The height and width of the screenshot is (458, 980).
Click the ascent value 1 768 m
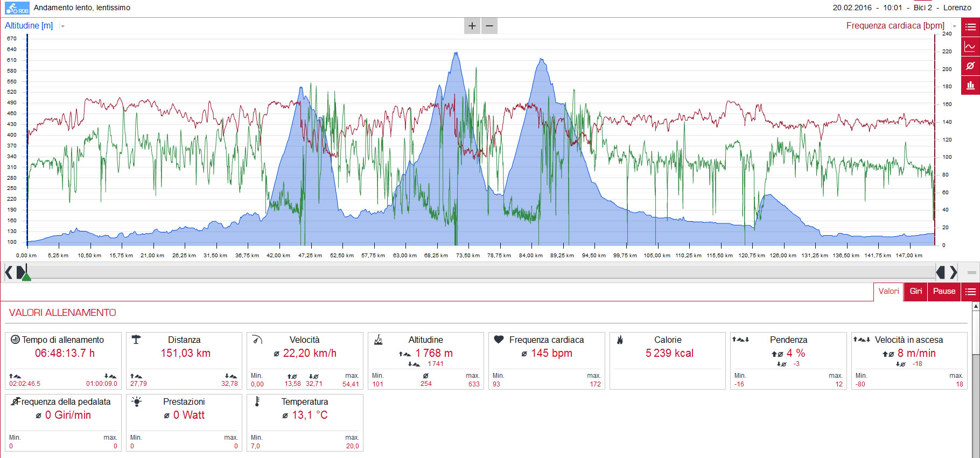point(434,354)
